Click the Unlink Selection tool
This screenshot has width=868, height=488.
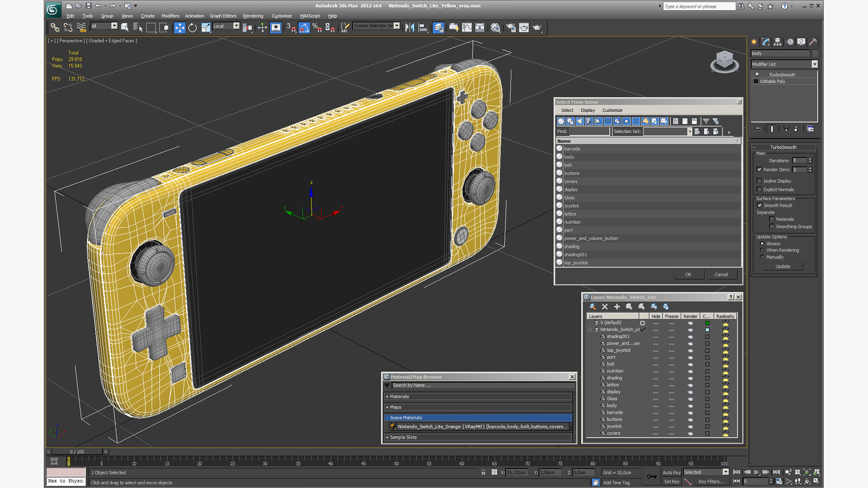(68, 28)
